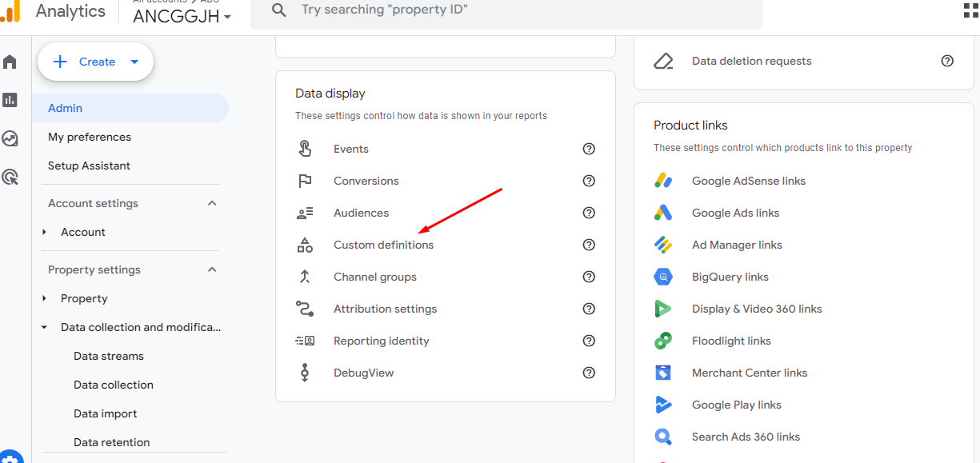Open the Advertising icon in left rail

point(10,177)
